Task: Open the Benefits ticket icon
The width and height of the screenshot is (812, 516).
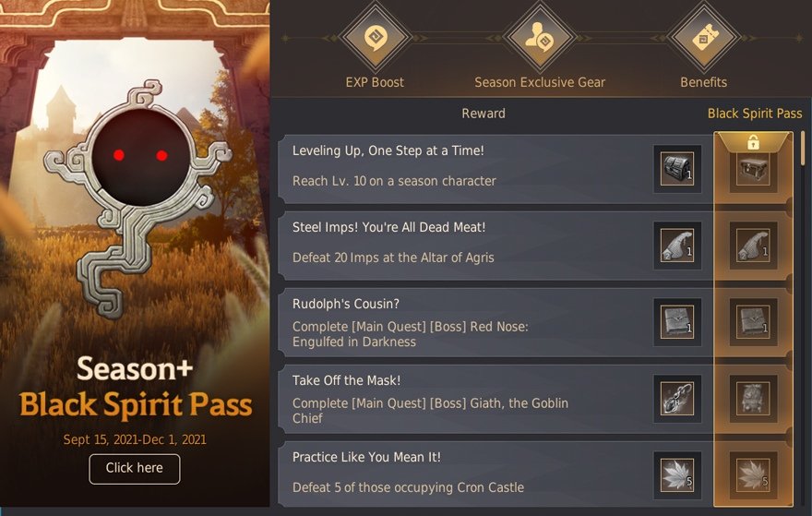Action: (704, 37)
